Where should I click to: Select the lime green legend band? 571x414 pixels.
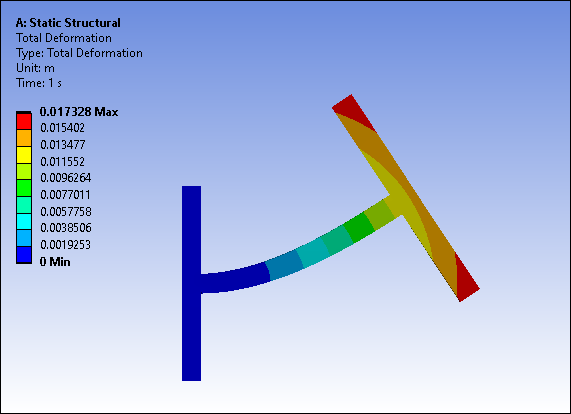click(x=24, y=171)
